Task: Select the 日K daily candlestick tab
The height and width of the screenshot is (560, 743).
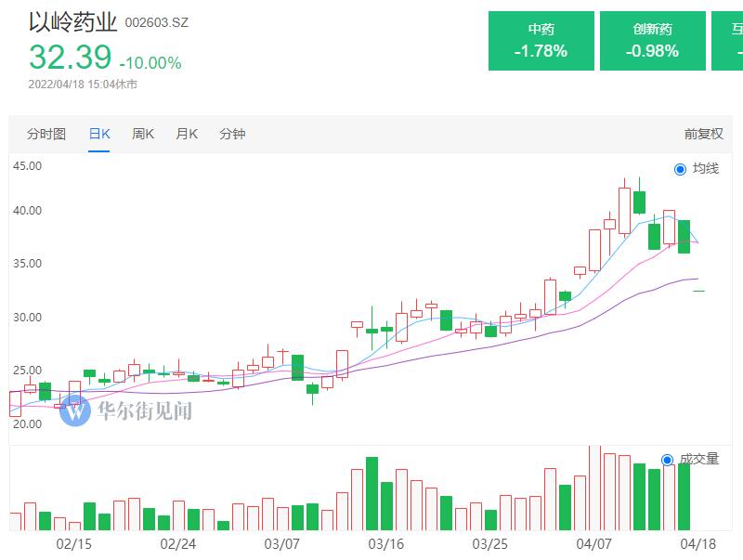Action: pyautogui.click(x=99, y=134)
